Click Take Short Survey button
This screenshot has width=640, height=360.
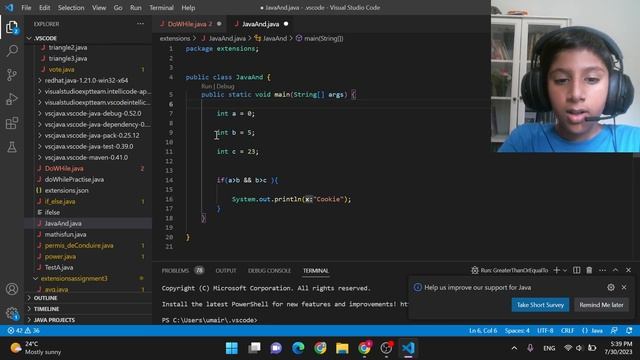coord(540,305)
